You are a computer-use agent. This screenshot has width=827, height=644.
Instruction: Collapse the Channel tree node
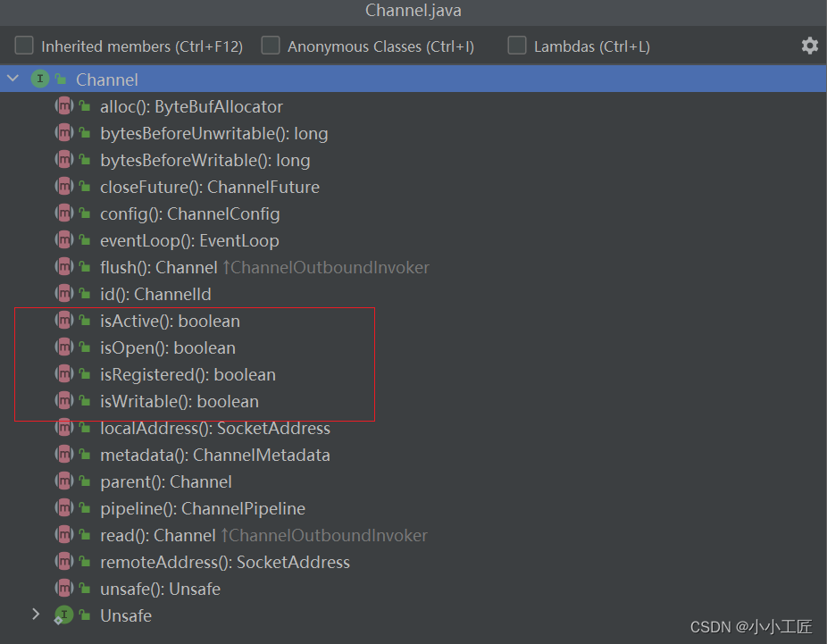coord(13,79)
